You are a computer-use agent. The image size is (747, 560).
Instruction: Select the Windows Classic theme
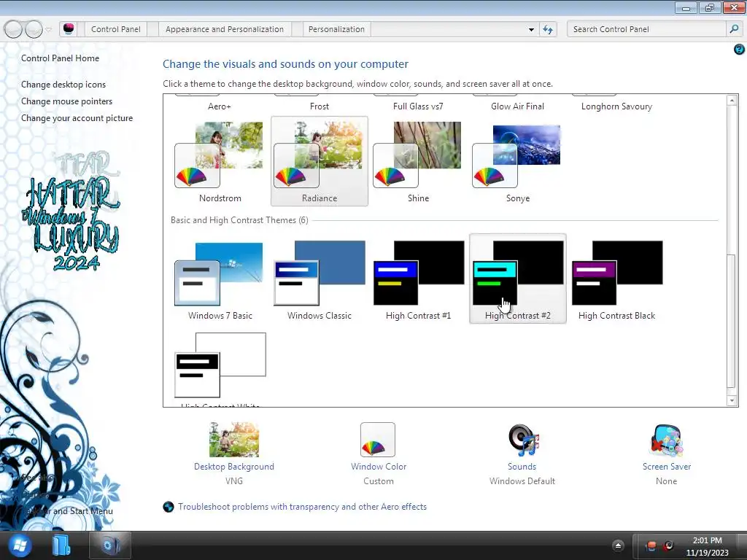click(x=320, y=279)
